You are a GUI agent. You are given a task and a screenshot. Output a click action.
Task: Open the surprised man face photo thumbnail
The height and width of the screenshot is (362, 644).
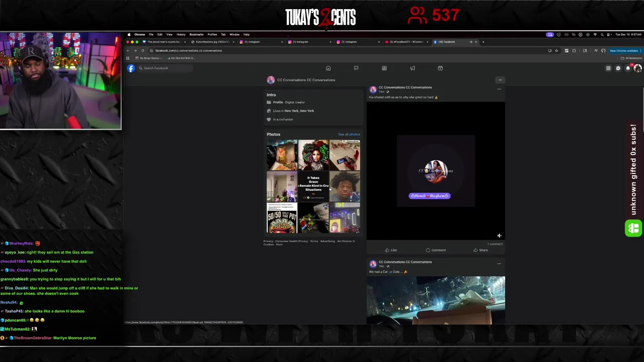pyautogui.click(x=345, y=187)
